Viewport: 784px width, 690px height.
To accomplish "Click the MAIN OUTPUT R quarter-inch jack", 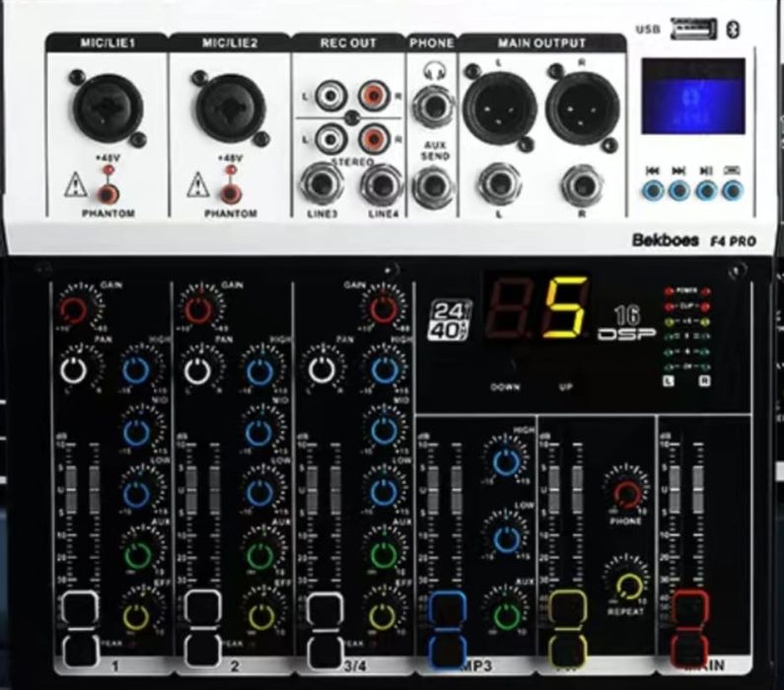I will 582,184.
